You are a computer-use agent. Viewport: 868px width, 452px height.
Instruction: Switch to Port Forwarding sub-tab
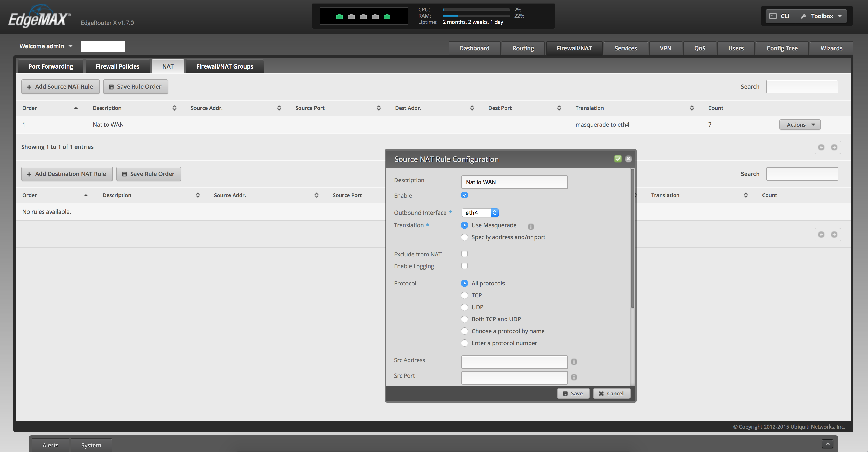pos(51,66)
